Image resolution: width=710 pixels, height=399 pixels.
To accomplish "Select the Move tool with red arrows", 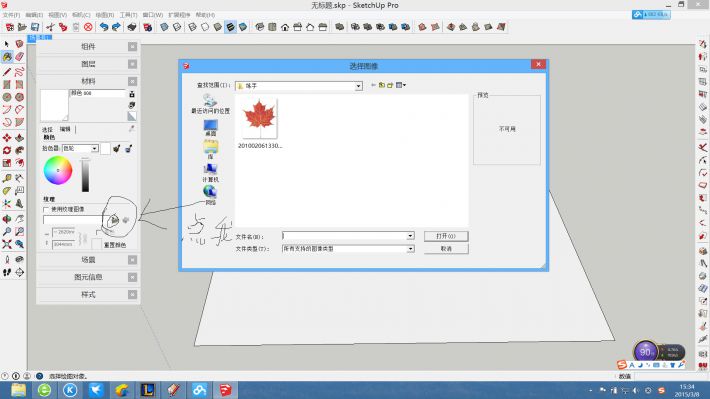I will (7, 138).
